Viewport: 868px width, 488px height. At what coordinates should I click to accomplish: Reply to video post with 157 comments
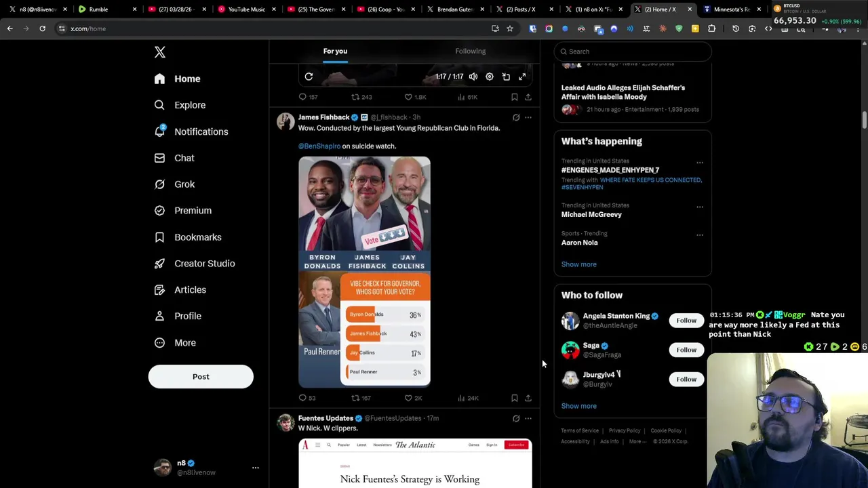[x=308, y=97]
